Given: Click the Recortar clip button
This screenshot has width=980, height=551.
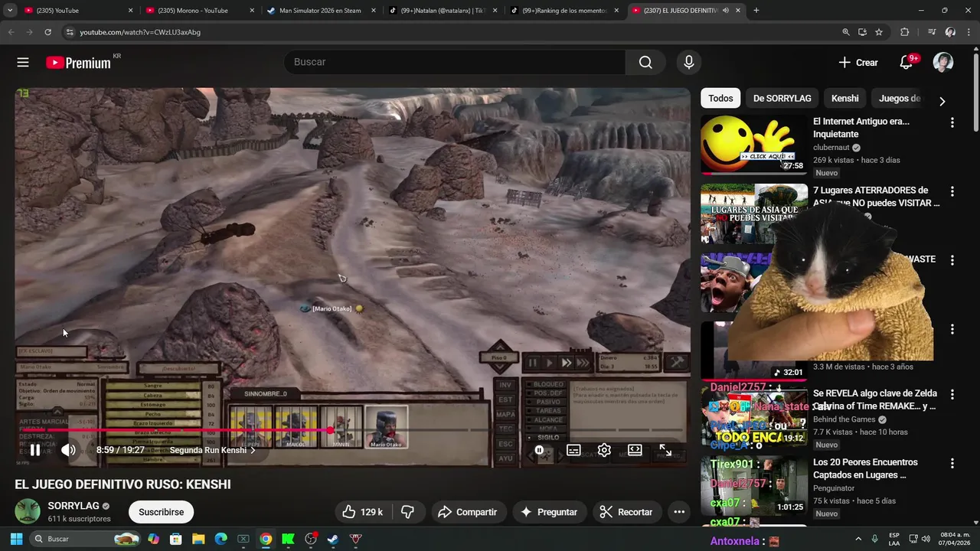Looking at the screenshot, I should (x=626, y=512).
